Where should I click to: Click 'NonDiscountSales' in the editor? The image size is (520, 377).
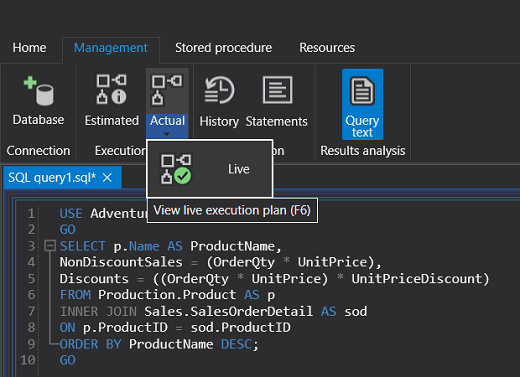tap(121, 262)
